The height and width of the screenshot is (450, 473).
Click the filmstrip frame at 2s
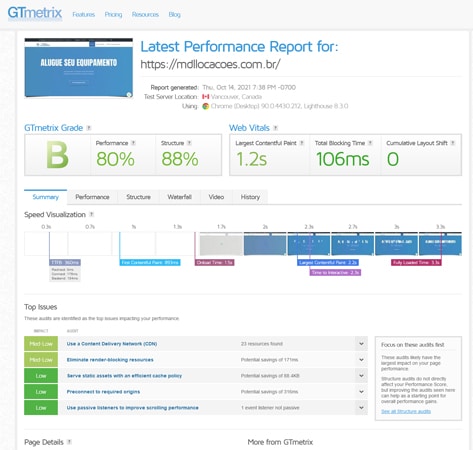265,244
